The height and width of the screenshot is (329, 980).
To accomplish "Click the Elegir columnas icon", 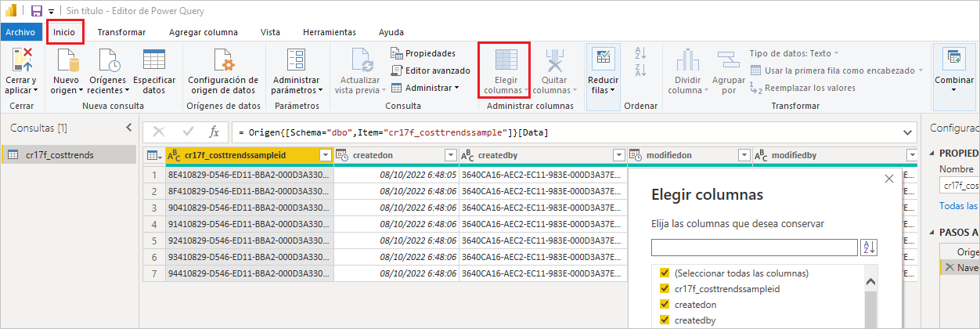I will (x=506, y=60).
